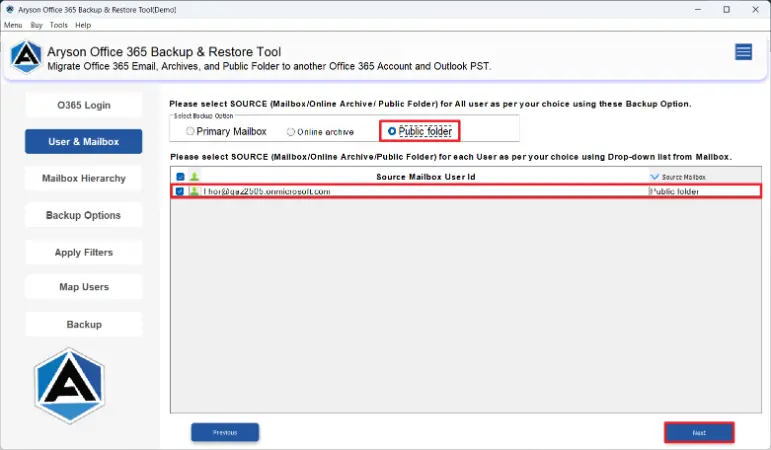Viewport: 771px width, 450px height.
Task: Click the user icon in table header
Action: 194,177
